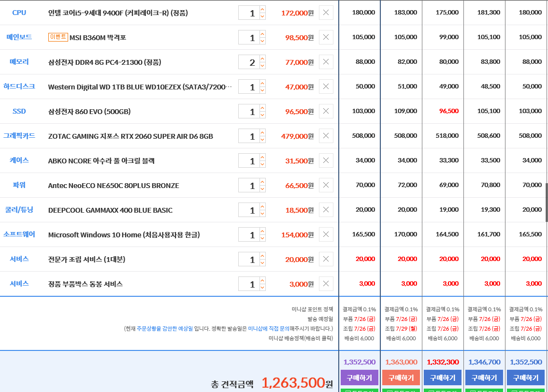Open the 메모리 category link
Screen dimensions: 548x392
pos(19,61)
